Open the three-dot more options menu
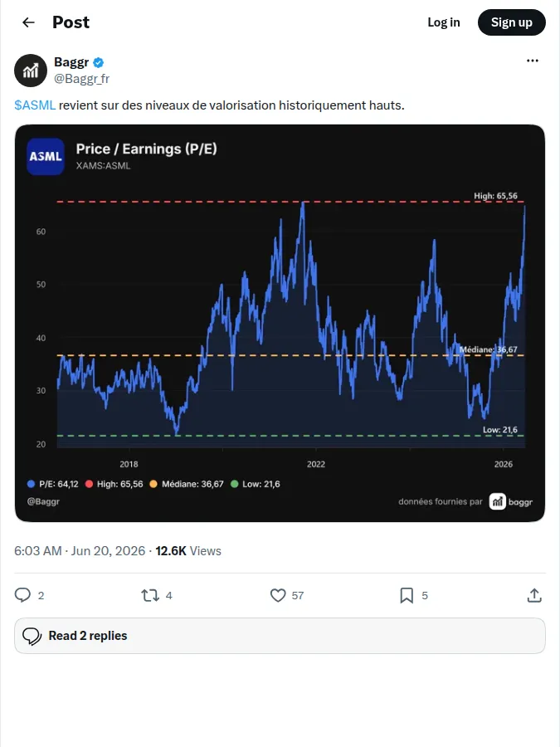The width and height of the screenshot is (560, 747). pyautogui.click(x=533, y=61)
